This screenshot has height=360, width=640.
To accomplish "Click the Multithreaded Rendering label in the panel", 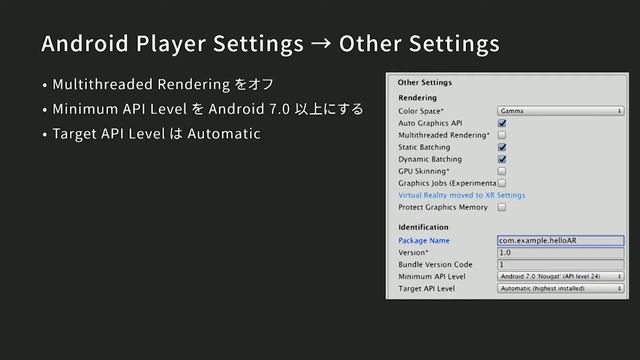I will coord(444,135).
